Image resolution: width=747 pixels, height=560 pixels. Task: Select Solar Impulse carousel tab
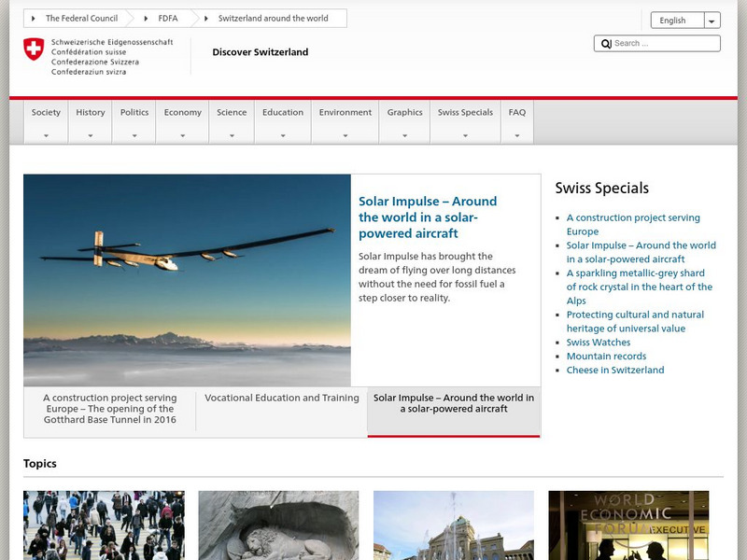click(x=454, y=412)
